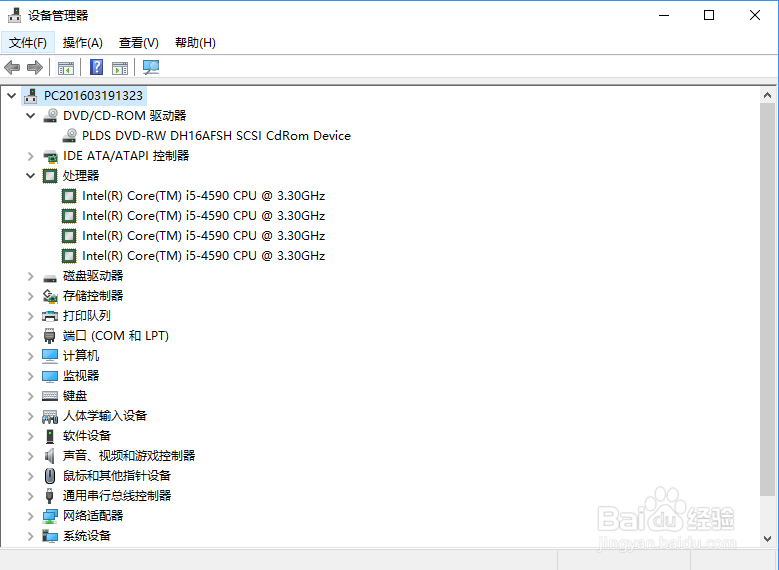Select PLDS DVD-RW DH16AFSH SCSI CdRom Device
The image size is (779, 570).
(216, 136)
